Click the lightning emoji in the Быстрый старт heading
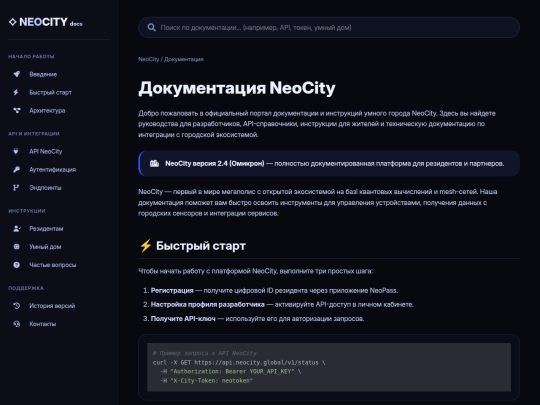This screenshot has width=540, height=405. pos(145,246)
